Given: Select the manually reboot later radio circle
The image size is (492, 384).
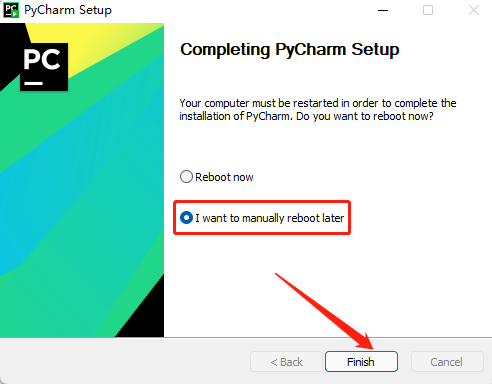Looking at the screenshot, I should 186,218.
